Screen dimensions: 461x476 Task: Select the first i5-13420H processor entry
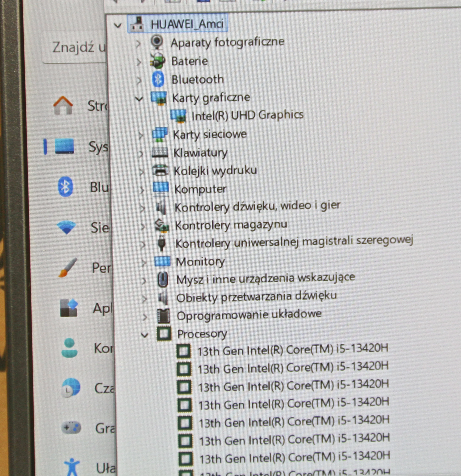click(293, 350)
